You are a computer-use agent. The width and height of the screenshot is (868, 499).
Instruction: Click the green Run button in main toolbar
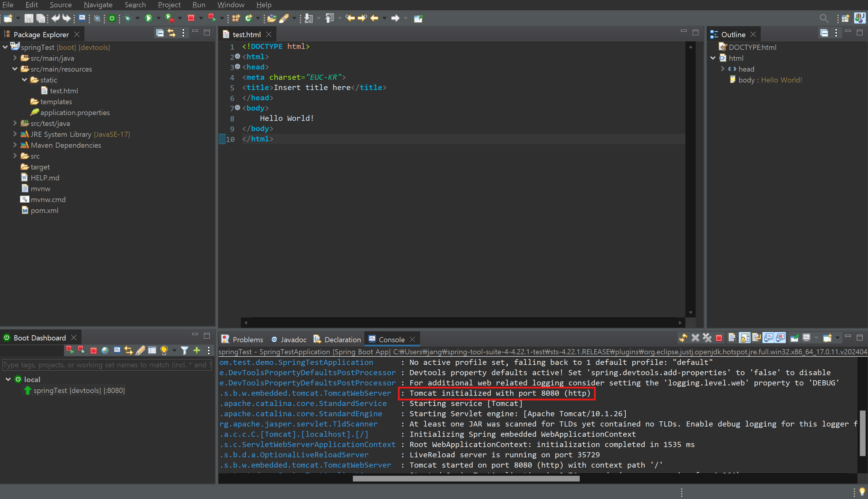click(x=148, y=18)
